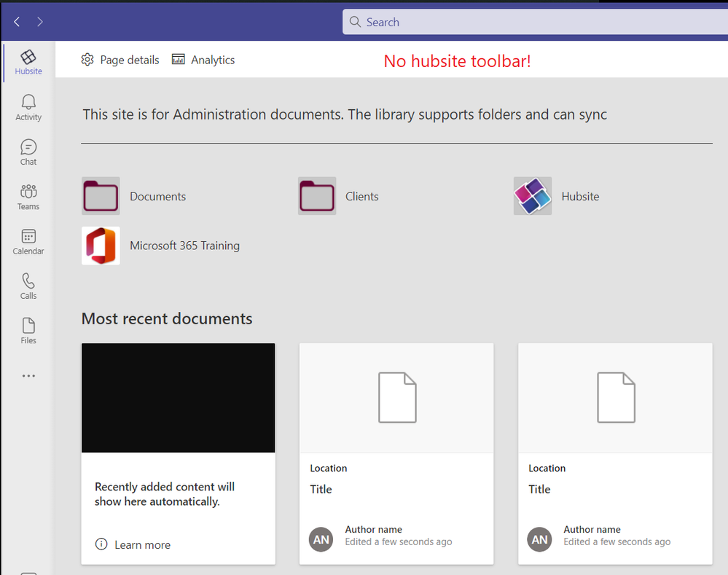Viewport: 728px width, 575px height.
Task: Navigate forward with the right arrow
Action: [x=40, y=22]
